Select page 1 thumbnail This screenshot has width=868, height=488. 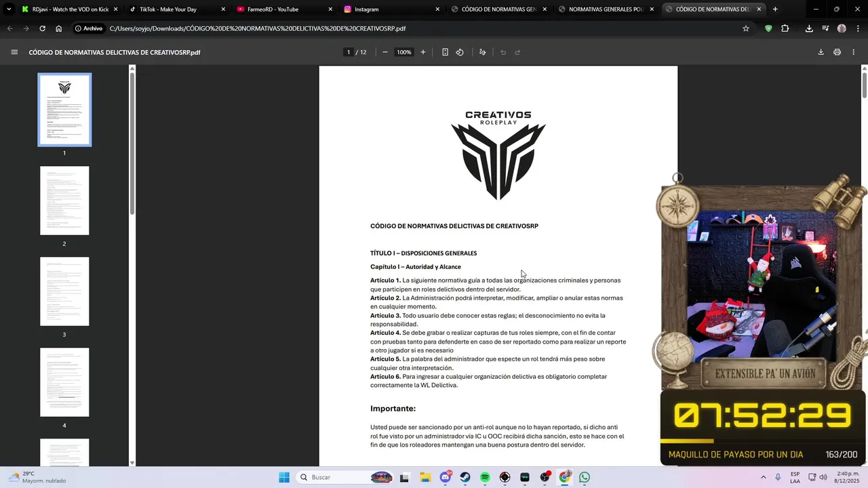click(64, 110)
